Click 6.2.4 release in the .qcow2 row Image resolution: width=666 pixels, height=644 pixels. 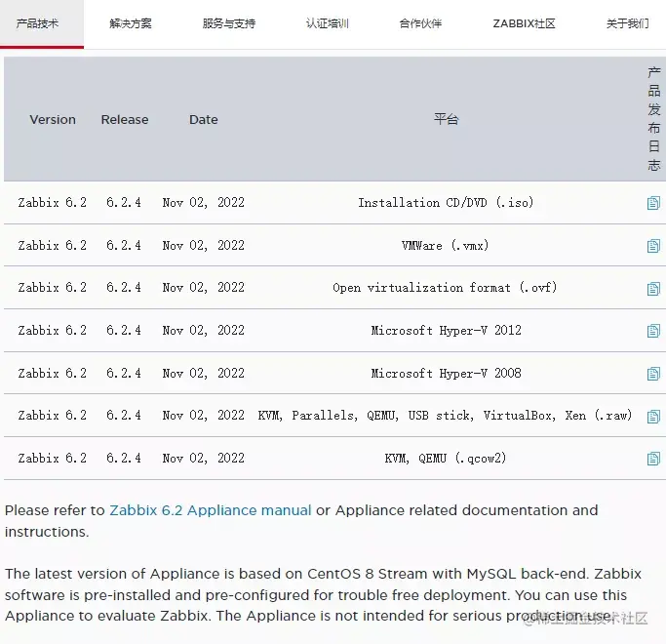point(124,459)
